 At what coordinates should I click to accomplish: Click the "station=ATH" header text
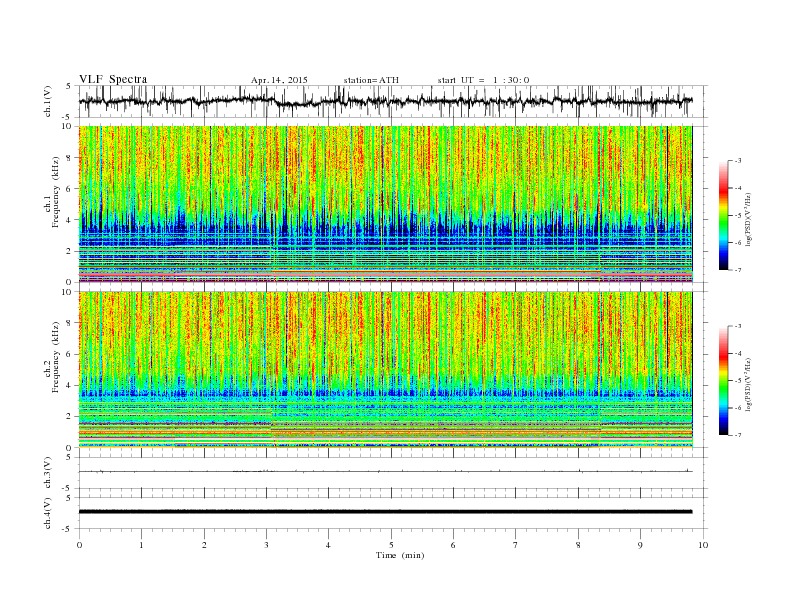[x=371, y=80]
